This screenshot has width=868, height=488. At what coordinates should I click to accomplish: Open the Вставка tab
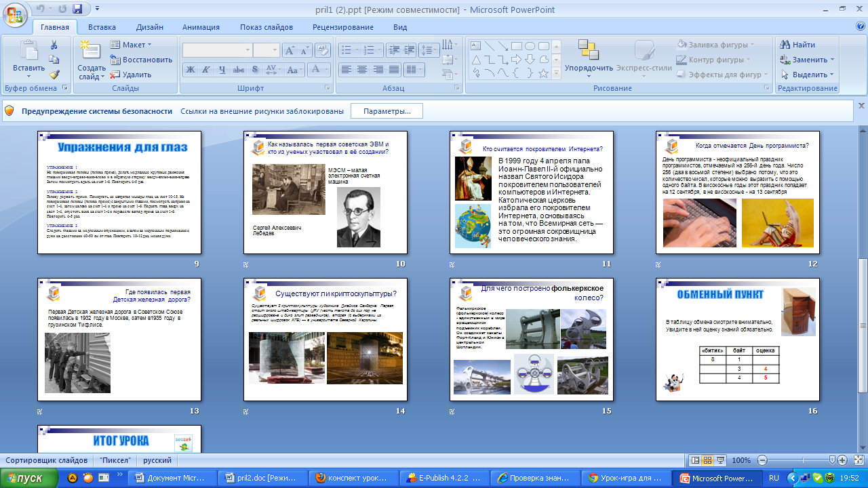pos(102,27)
